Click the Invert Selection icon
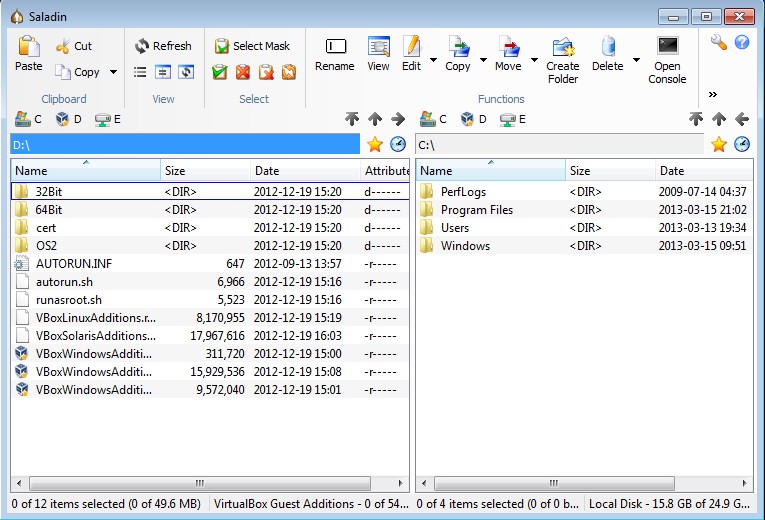The width and height of the screenshot is (765, 520). (266, 72)
